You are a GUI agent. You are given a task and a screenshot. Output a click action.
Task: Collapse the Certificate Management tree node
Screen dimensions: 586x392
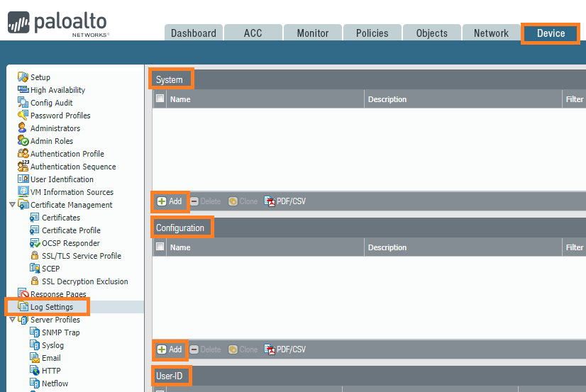pos(11,205)
